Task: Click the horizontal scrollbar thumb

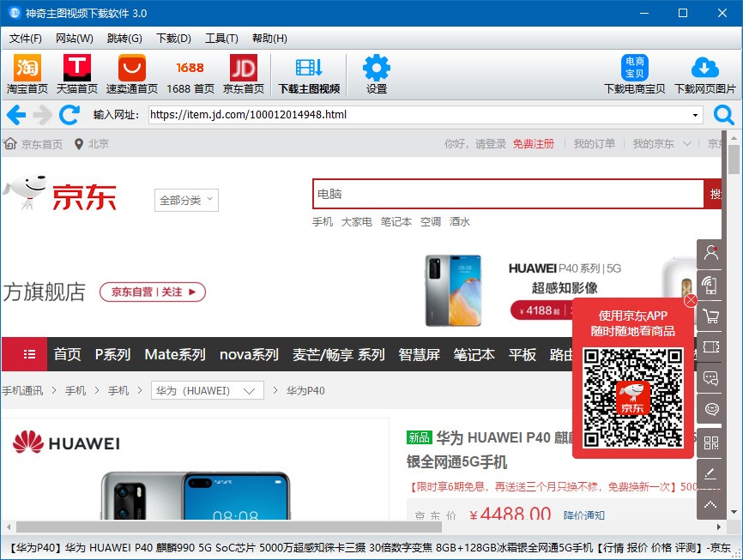Action: pyautogui.click(x=229, y=527)
